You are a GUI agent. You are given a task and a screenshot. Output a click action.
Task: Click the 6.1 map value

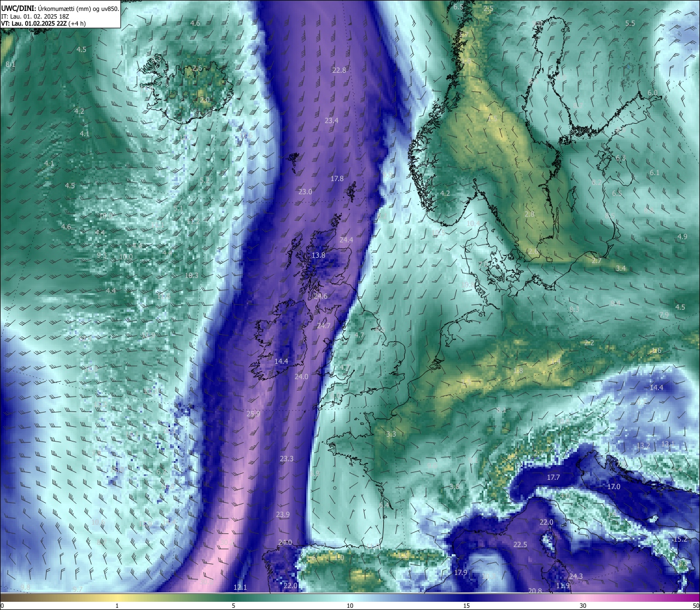(654, 172)
